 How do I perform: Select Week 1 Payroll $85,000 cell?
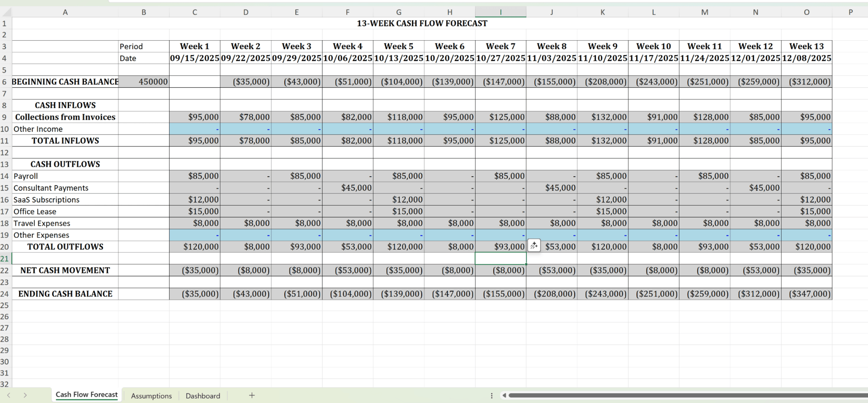point(195,176)
